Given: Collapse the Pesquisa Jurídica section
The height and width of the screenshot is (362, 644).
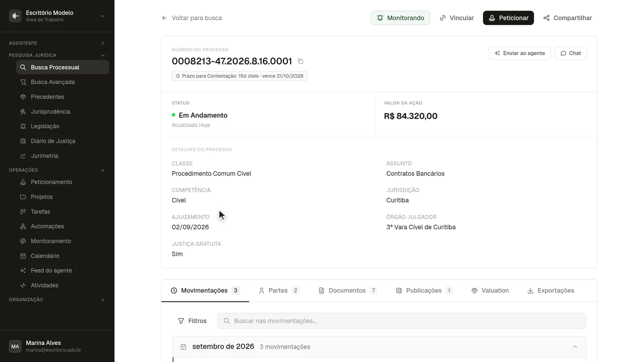Looking at the screenshot, I should click(57, 55).
